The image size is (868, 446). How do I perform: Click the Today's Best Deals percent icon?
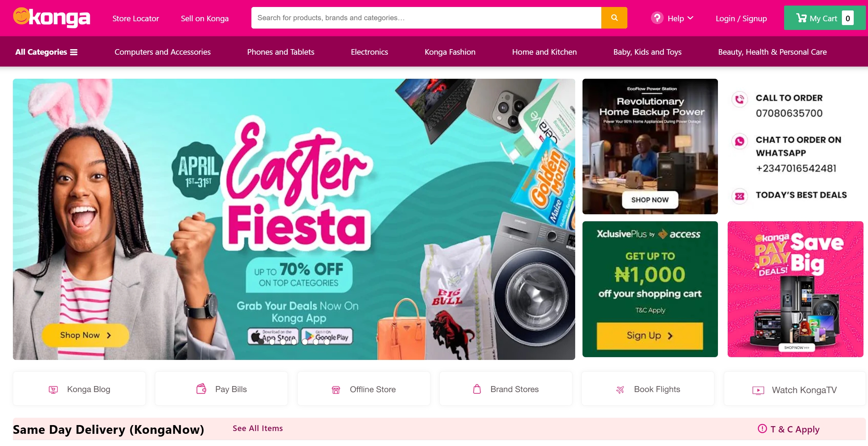click(x=740, y=196)
